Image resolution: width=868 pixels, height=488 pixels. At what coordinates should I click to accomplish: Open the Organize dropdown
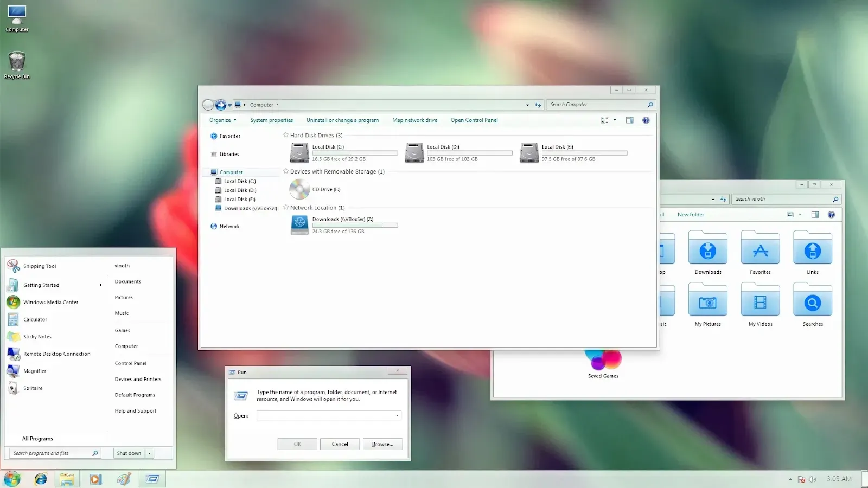(221, 120)
